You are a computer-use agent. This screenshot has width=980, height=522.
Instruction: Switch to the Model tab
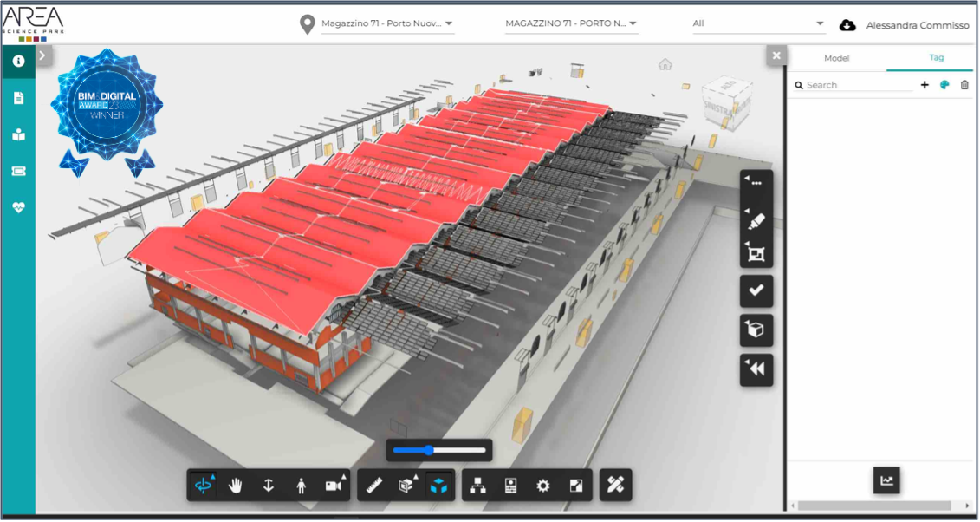[835, 57]
